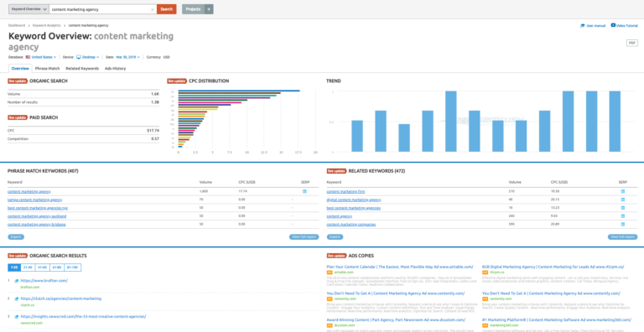This screenshot has height=332, width=644.
Task: Click the orange Search button
Action: (166, 9)
